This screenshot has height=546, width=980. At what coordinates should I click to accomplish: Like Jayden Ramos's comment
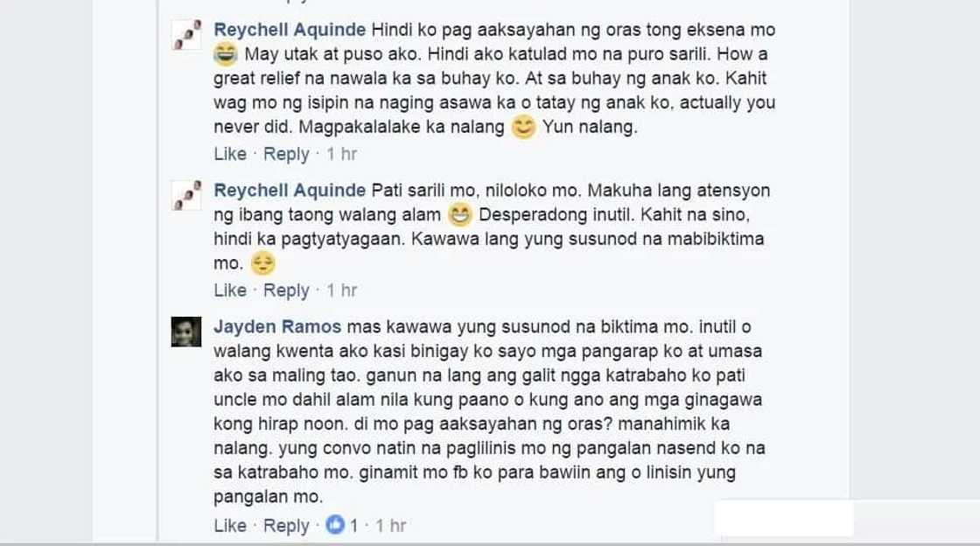[x=230, y=525]
